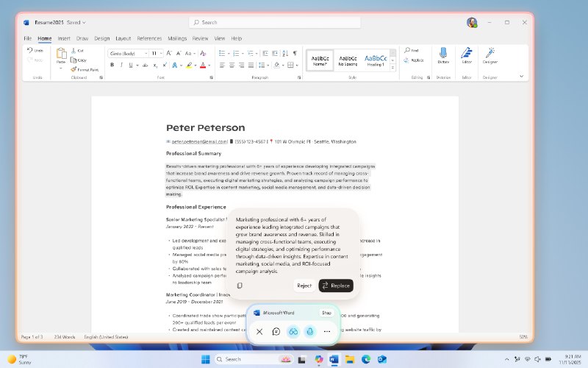The image size is (588, 368).
Task: Open Copilot from the taskbar
Action: (x=319, y=359)
